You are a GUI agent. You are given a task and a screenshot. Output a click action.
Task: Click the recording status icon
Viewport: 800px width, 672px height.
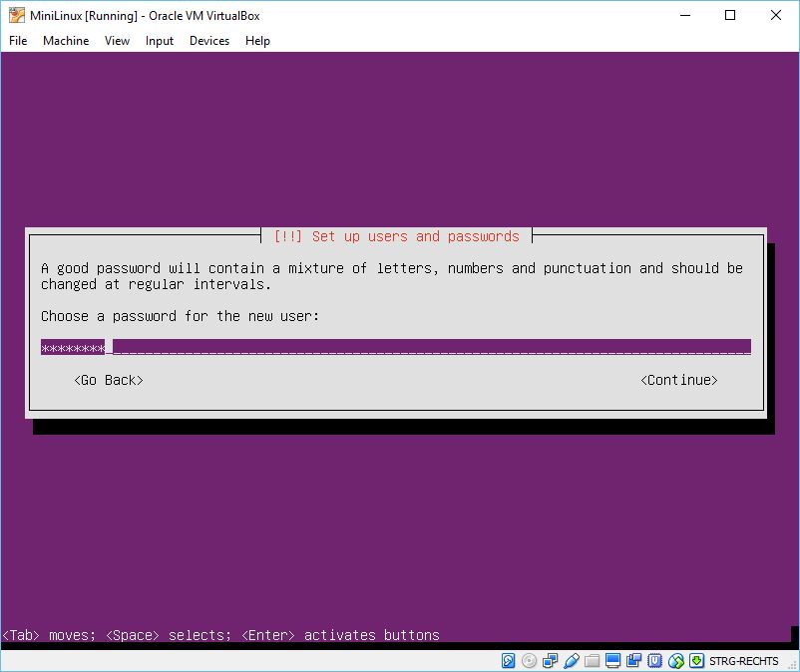(634, 661)
